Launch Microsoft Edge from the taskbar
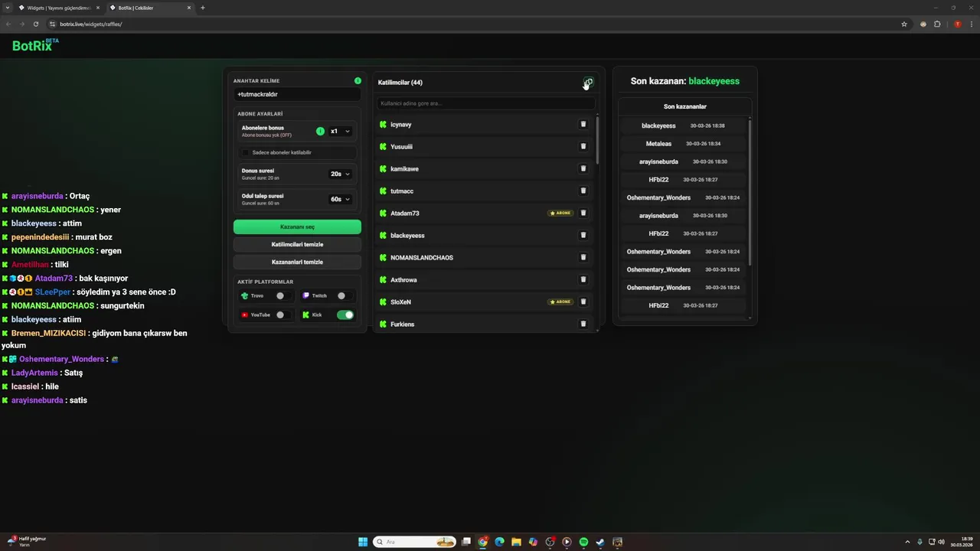Image resolution: width=980 pixels, height=551 pixels. 499,542
